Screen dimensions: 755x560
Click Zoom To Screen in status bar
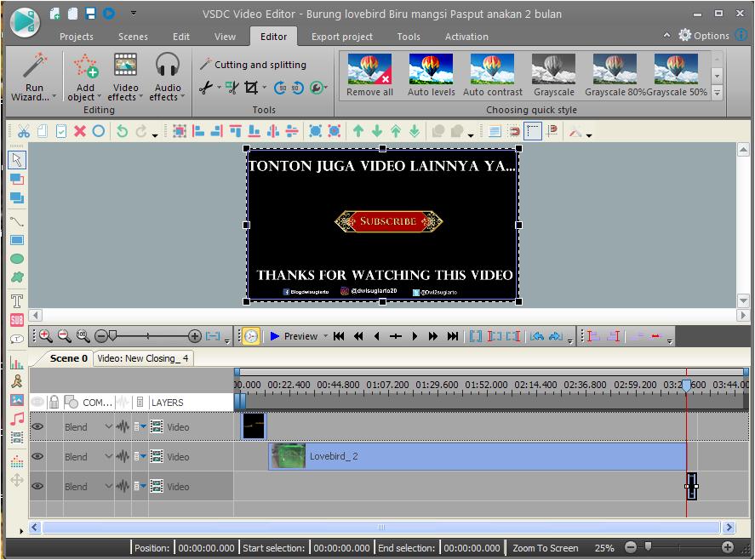click(545, 548)
